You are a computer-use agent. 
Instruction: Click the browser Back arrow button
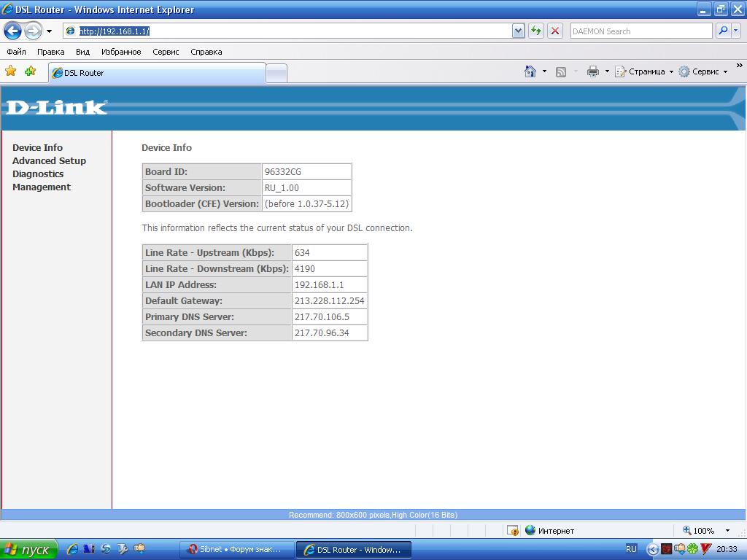pyautogui.click(x=13, y=31)
